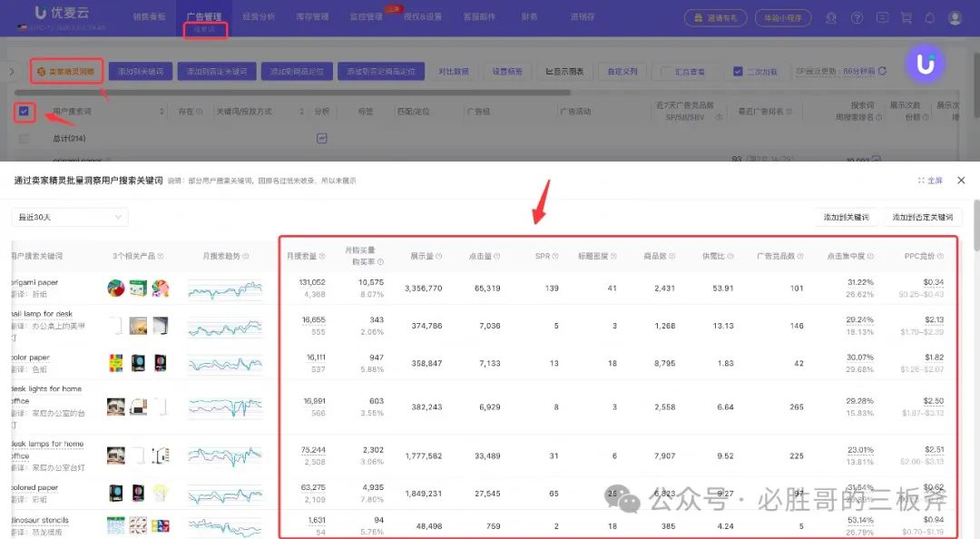Toggle the 二次加载 checkbox
Screen dimensions: 980x539
[x=738, y=71]
